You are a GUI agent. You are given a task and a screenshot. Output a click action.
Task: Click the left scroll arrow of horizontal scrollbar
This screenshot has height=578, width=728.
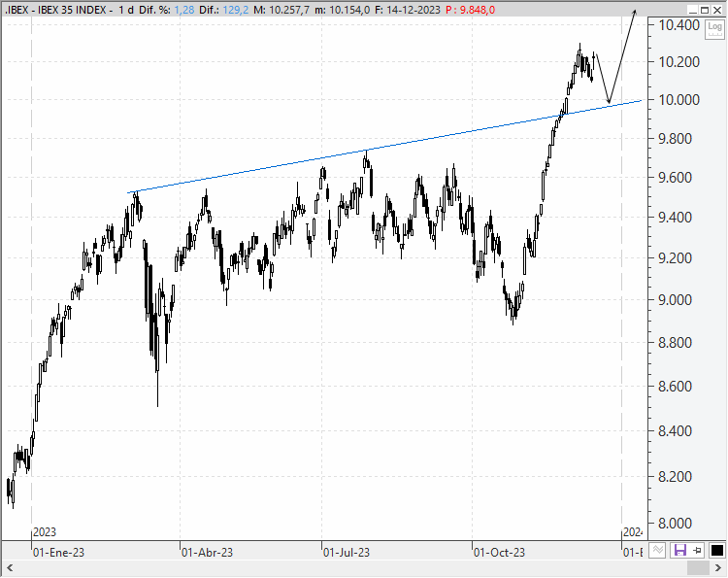(x=10, y=567)
